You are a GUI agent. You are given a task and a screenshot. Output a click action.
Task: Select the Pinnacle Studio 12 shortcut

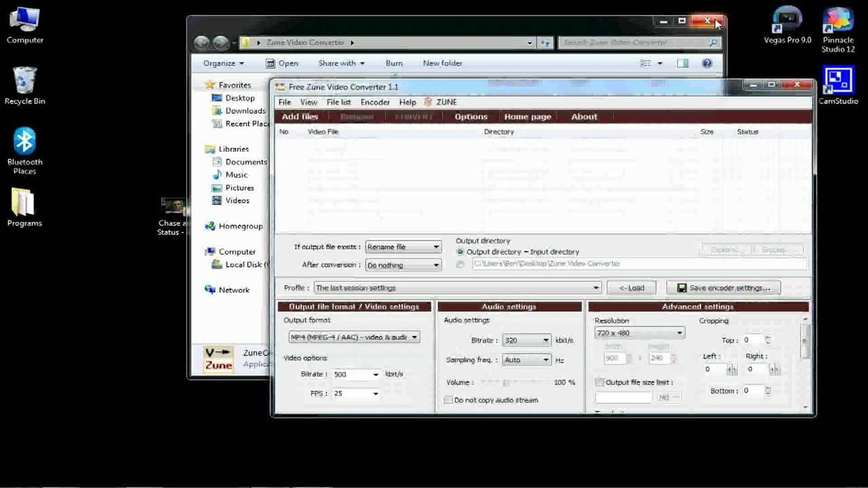pyautogui.click(x=838, y=30)
